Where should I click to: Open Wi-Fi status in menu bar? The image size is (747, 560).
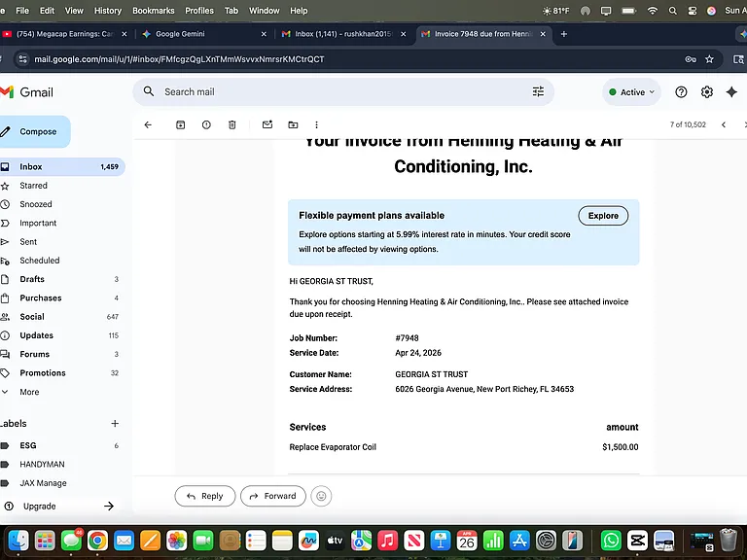(x=653, y=11)
